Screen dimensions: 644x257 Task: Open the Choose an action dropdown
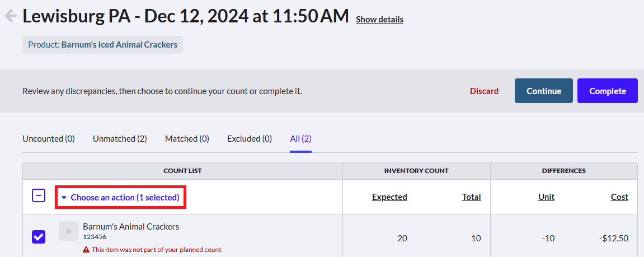pyautogui.click(x=121, y=198)
